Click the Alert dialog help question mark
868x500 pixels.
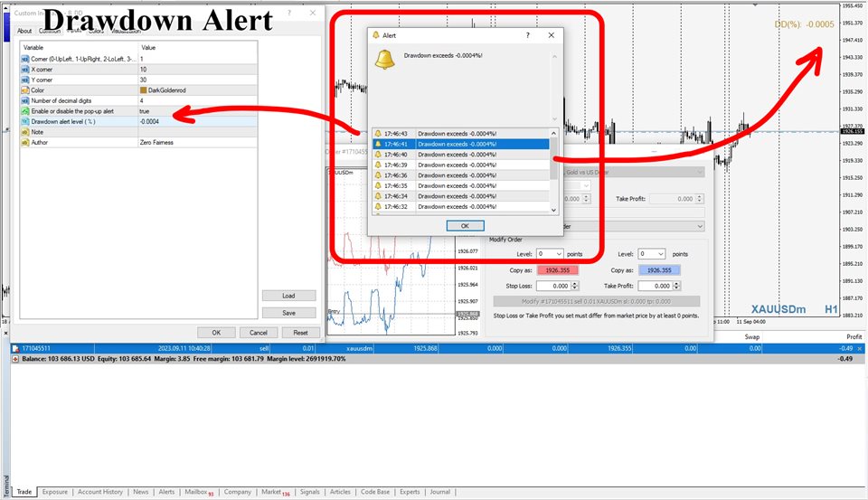[x=527, y=35]
